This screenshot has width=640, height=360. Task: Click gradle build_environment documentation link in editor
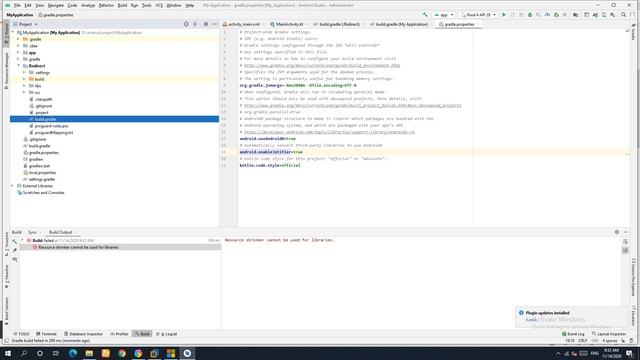[x=322, y=65]
